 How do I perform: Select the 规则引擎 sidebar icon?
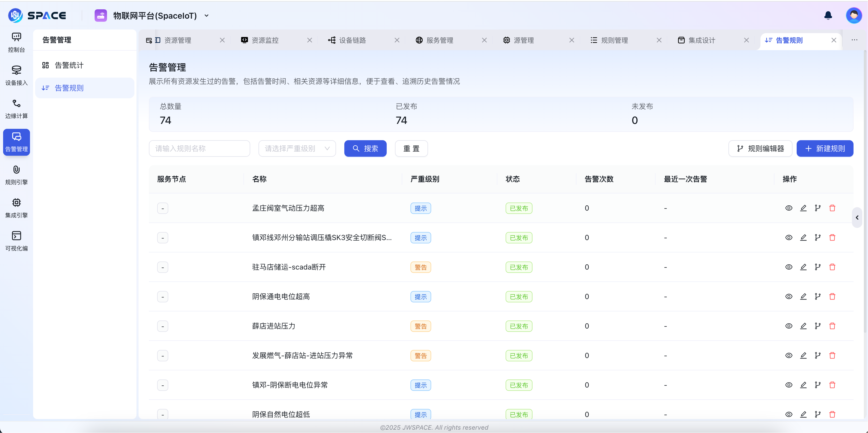[x=16, y=174]
